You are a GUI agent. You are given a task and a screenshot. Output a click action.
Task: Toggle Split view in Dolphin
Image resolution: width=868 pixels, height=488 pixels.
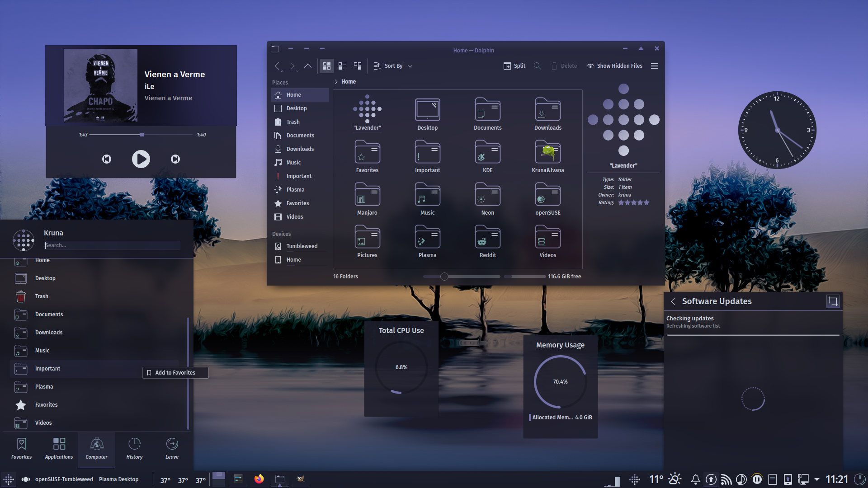pos(514,66)
